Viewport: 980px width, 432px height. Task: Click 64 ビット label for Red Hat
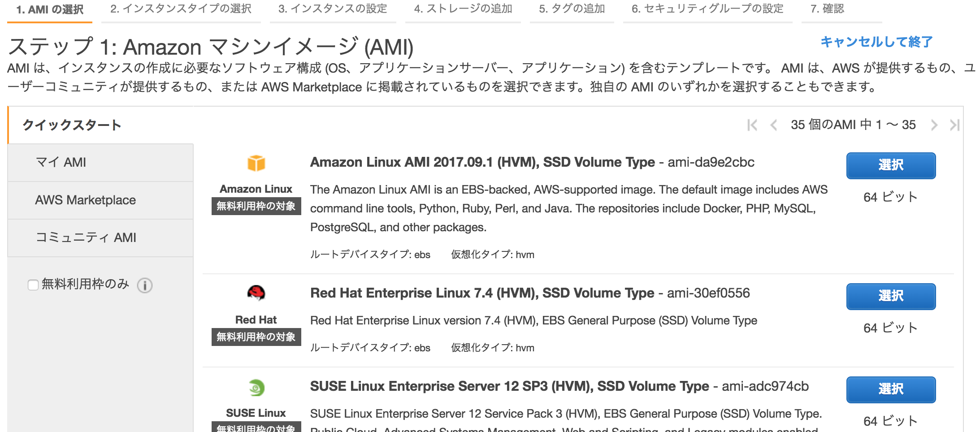[x=891, y=328]
